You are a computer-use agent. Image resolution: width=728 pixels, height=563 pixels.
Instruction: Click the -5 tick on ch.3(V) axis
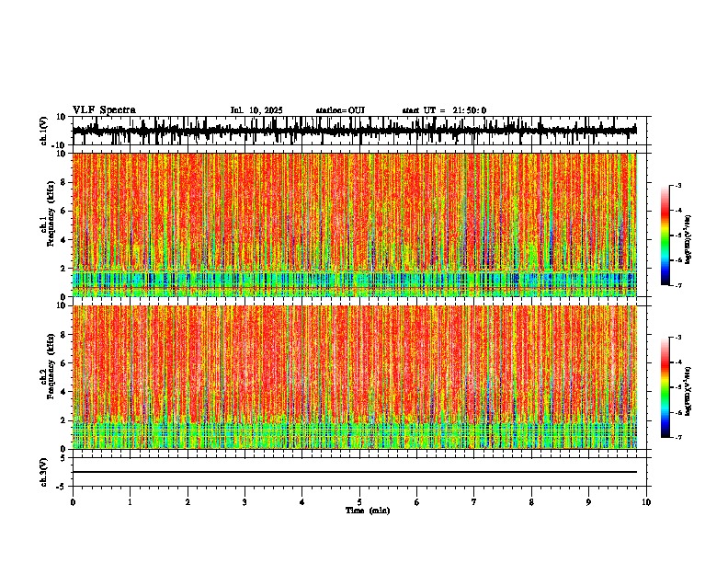coord(62,487)
